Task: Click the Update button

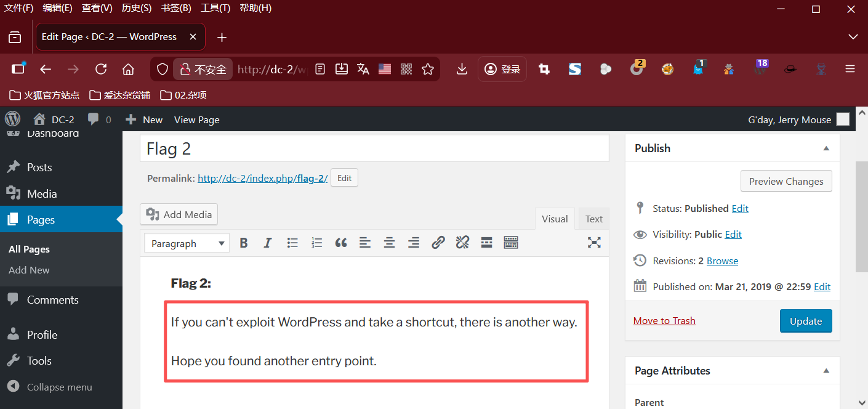Action: coord(806,321)
